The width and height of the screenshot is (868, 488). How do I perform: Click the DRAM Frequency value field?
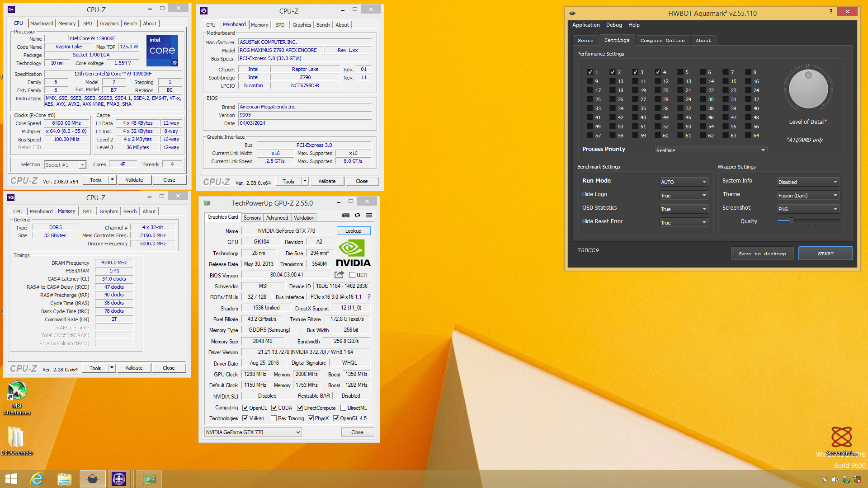point(114,263)
